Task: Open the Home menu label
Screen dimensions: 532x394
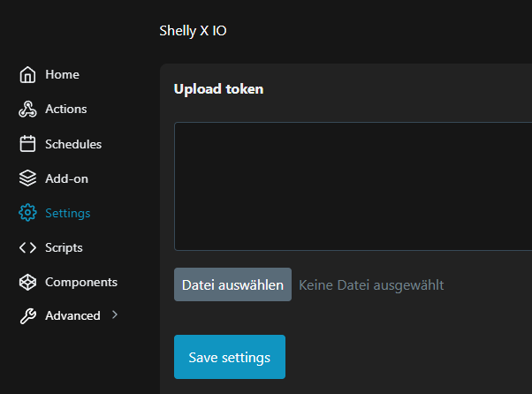Action: [x=62, y=75]
